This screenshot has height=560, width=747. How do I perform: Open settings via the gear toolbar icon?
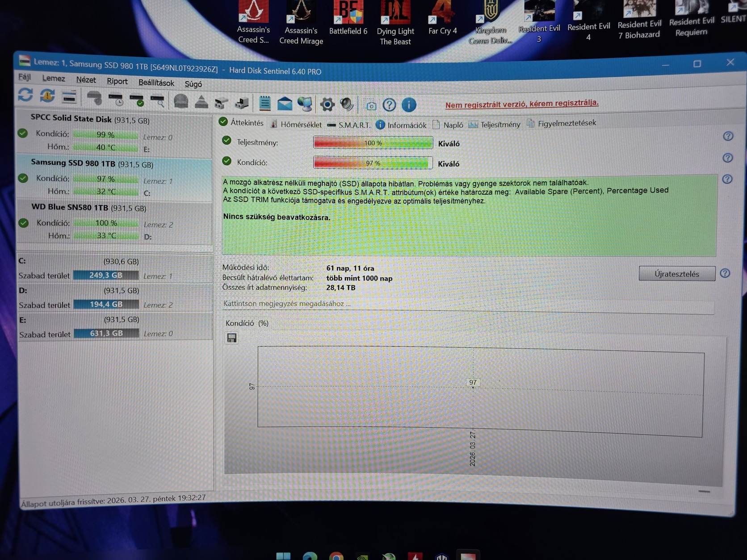[x=327, y=104]
